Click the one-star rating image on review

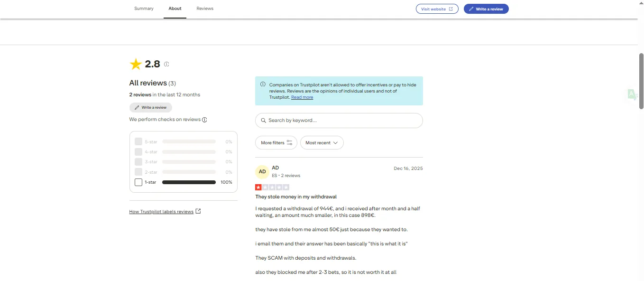pyautogui.click(x=272, y=187)
